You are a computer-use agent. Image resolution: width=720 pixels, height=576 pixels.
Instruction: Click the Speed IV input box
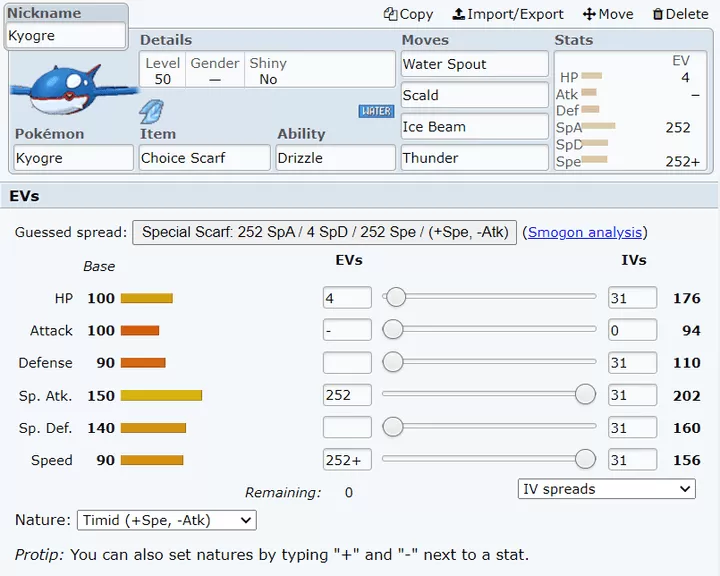(632, 459)
